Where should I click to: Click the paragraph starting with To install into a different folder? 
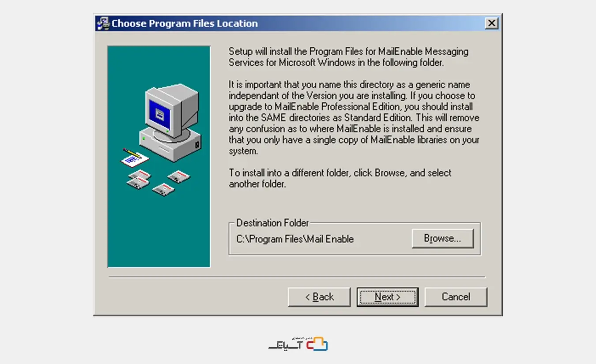[x=340, y=178]
